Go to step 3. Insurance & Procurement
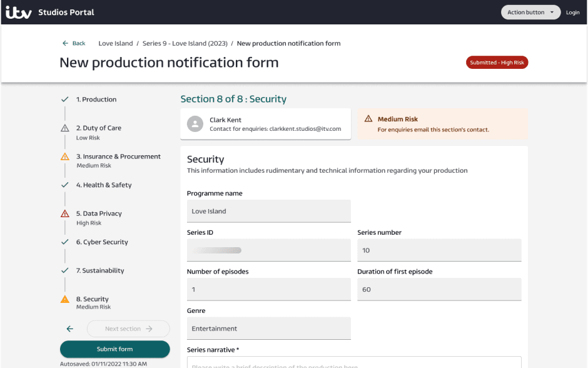Image resolution: width=588 pixels, height=368 pixels. [x=118, y=156]
